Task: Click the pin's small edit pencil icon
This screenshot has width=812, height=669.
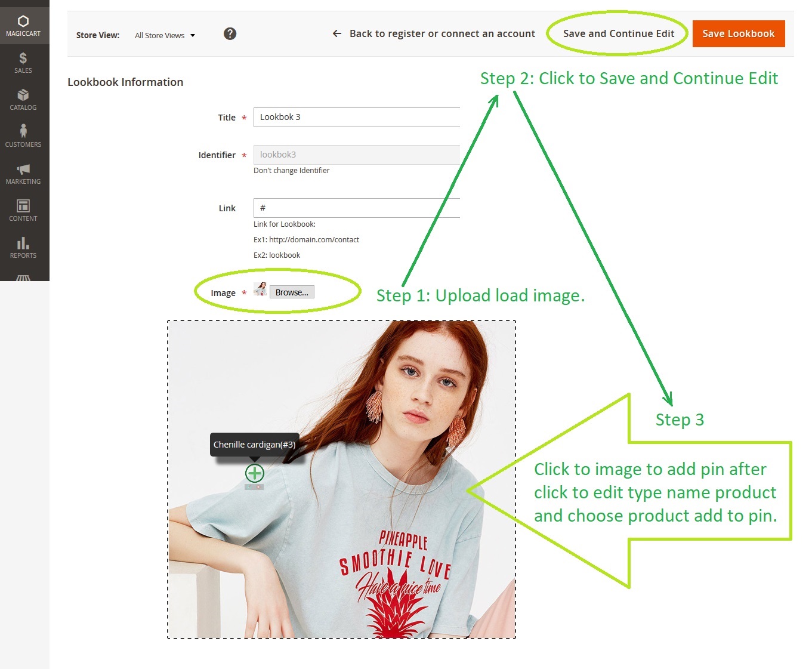Action: click(249, 487)
